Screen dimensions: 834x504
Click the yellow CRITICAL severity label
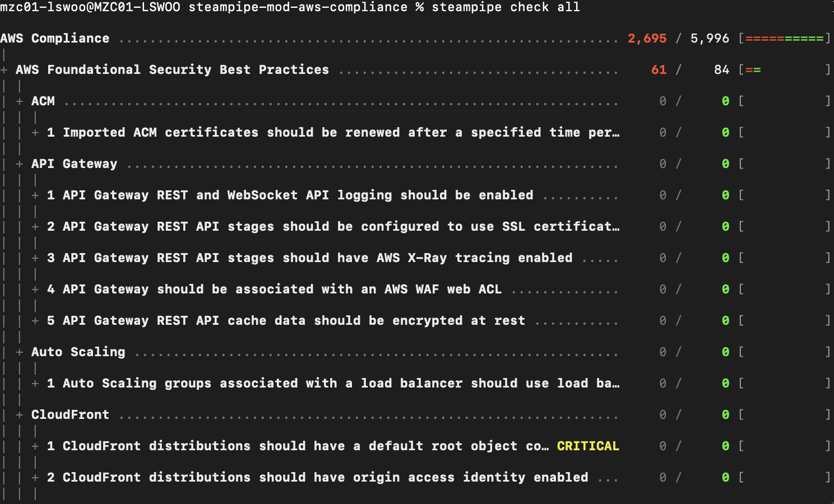(x=588, y=446)
